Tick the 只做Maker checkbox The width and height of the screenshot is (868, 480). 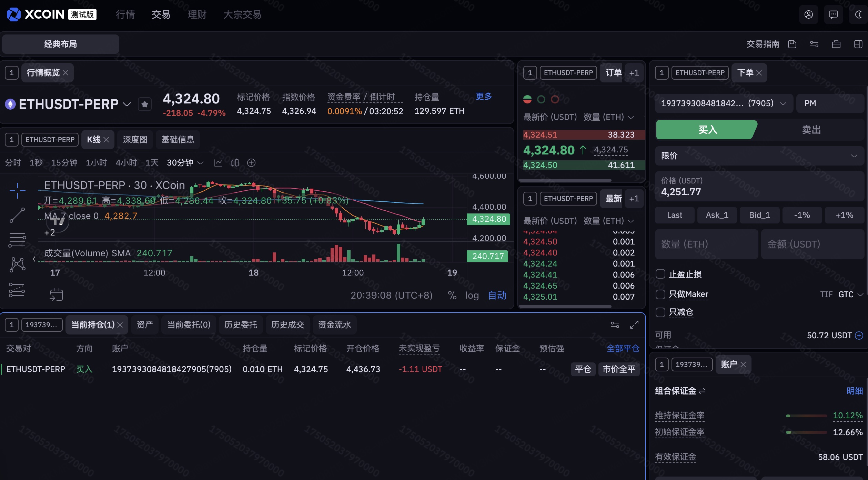pyautogui.click(x=660, y=294)
